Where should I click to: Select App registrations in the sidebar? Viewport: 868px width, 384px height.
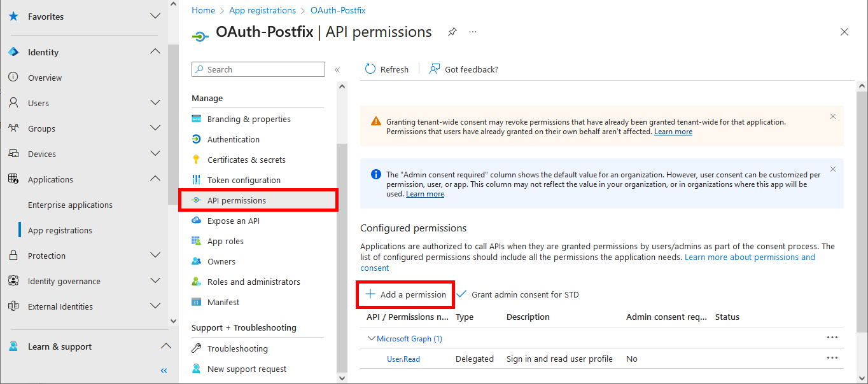(60, 230)
